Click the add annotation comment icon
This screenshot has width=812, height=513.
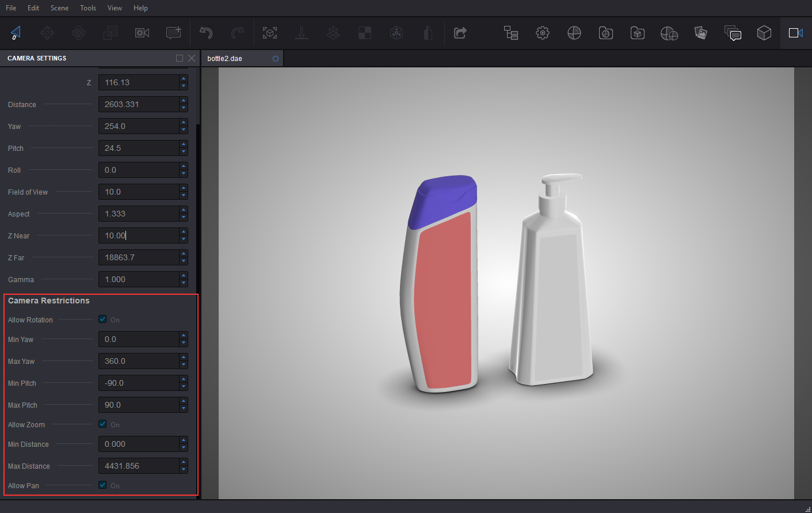click(x=173, y=33)
